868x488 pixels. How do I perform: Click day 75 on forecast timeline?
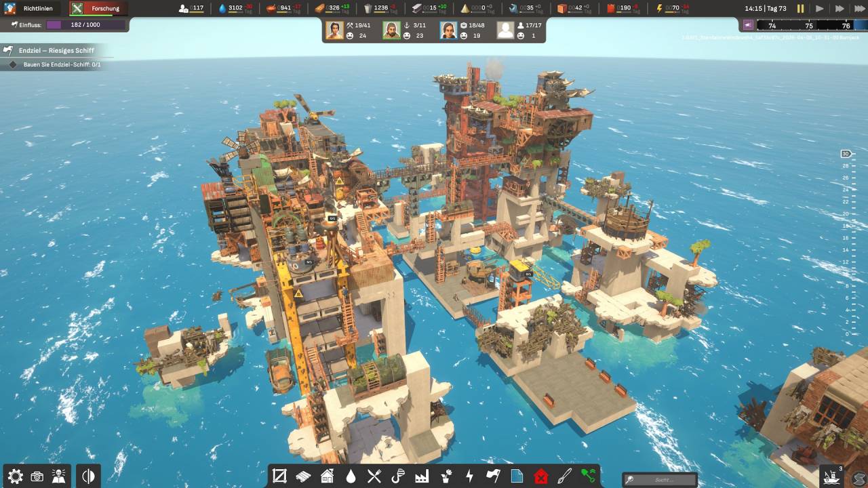point(808,26)
